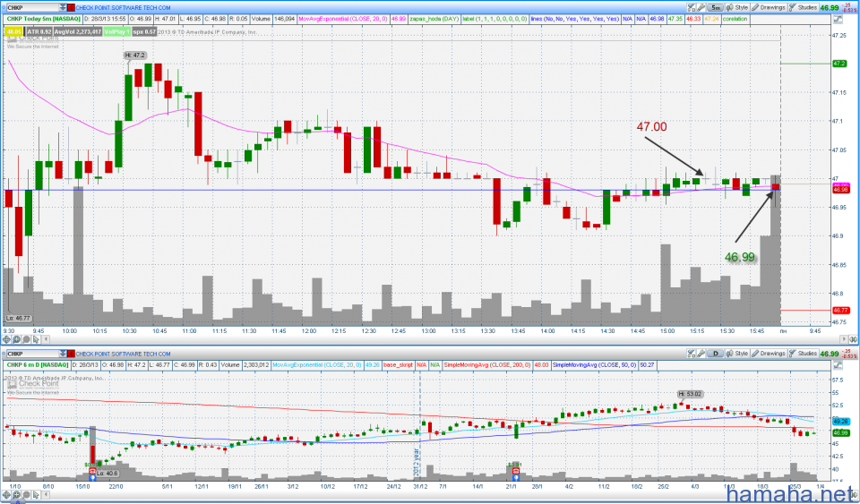Click the 5m timeframe button
Screen dimensions: 860x504
[x=718, y=6]
